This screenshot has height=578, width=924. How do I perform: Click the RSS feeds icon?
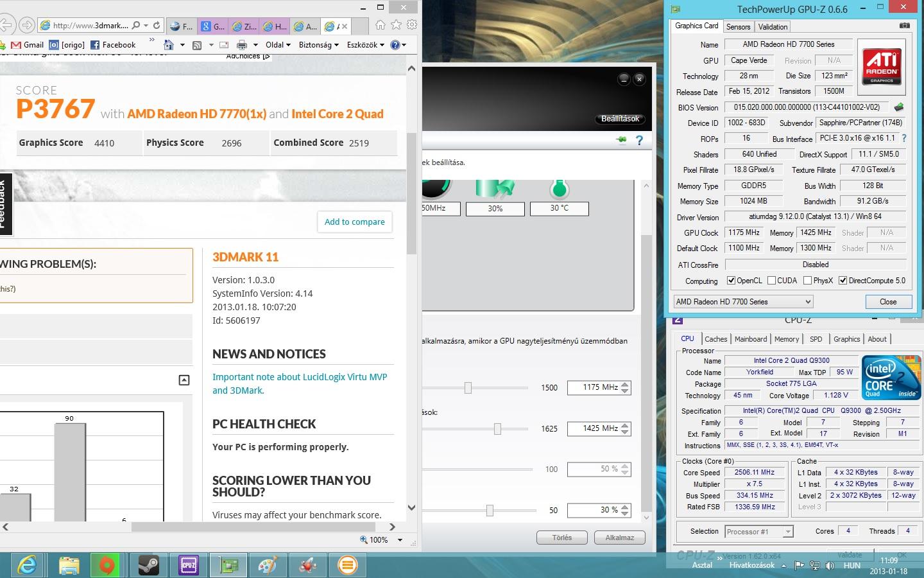pyautogui.click(x=197, y=45)
